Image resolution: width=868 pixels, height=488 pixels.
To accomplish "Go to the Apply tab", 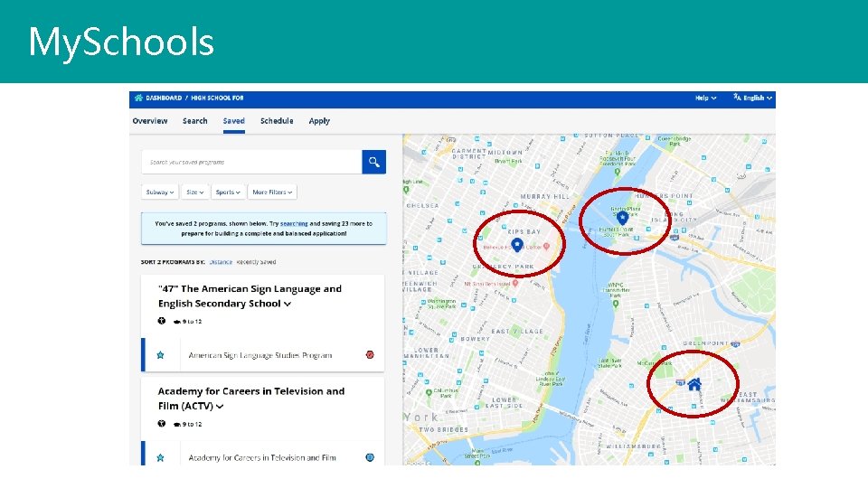I will (319, 120).
